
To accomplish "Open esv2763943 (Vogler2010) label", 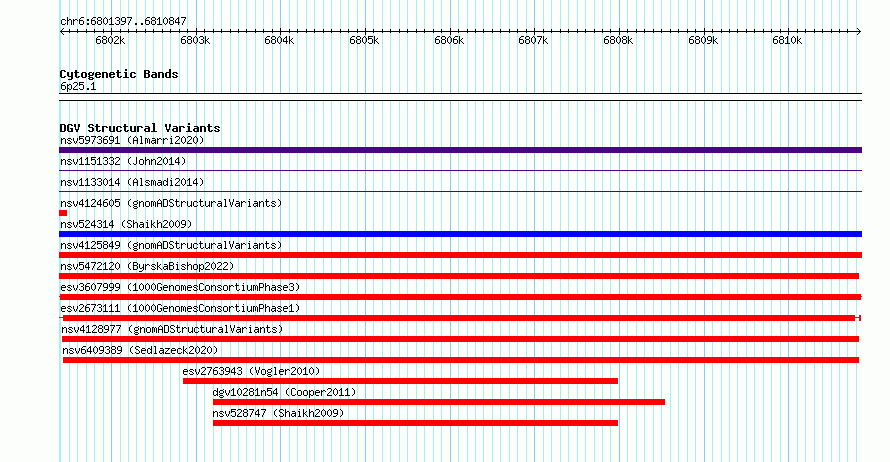I will (251, 371).
